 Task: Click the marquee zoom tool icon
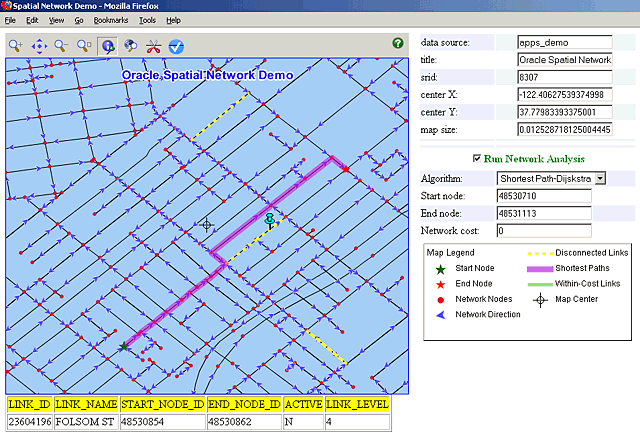click(x=85, y=45)
